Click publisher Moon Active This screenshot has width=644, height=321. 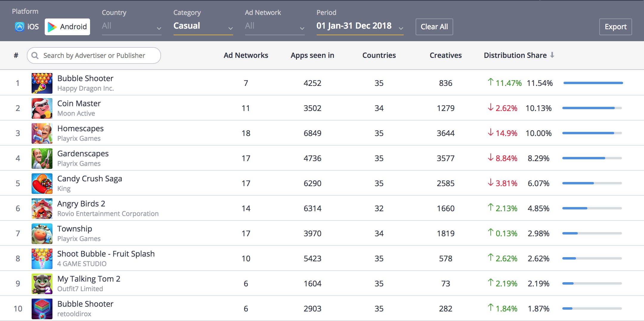(x=76, y=113)
